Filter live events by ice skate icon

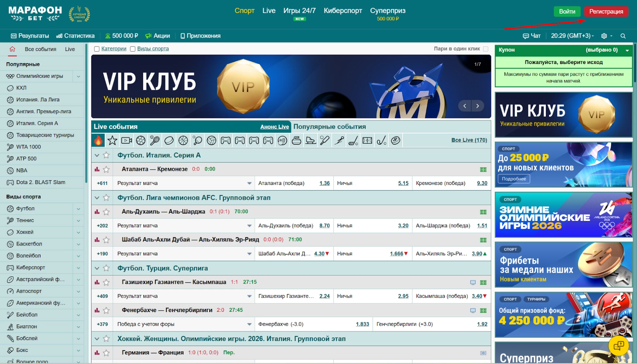coord(311,140)
